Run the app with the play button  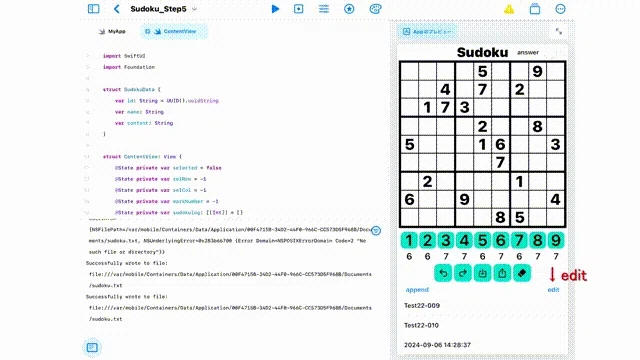276,9
